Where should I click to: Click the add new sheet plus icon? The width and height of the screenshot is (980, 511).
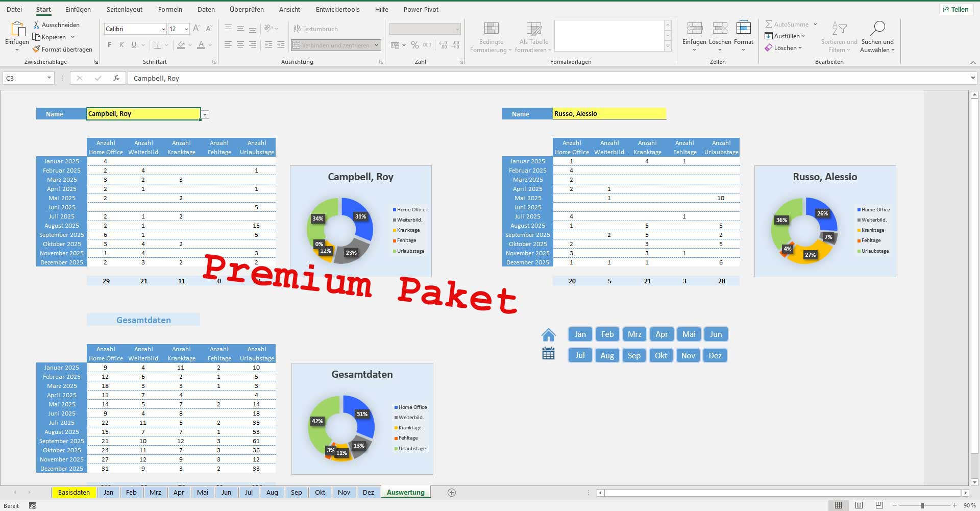pyautogui.click(x=451, y=493)
